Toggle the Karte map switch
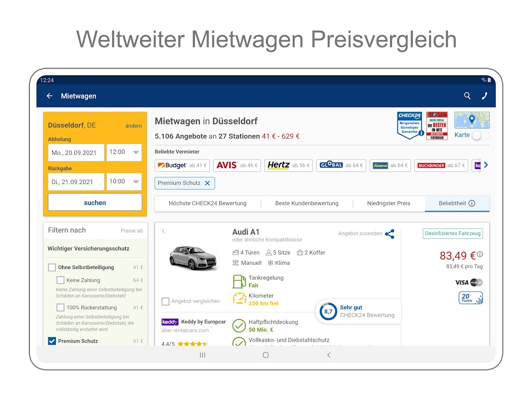Viewport: 532px width, 399px height. (x=480, y=135)
